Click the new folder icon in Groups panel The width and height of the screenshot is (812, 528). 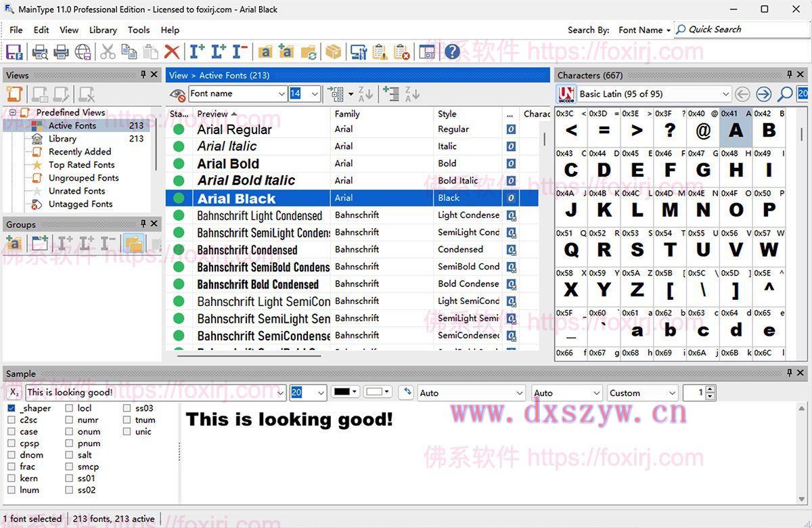point(40,244)
